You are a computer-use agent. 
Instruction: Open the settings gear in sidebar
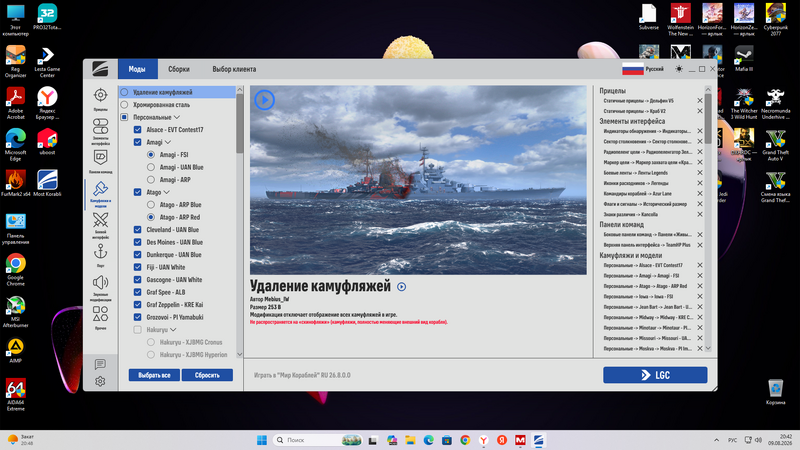(100, 381)
